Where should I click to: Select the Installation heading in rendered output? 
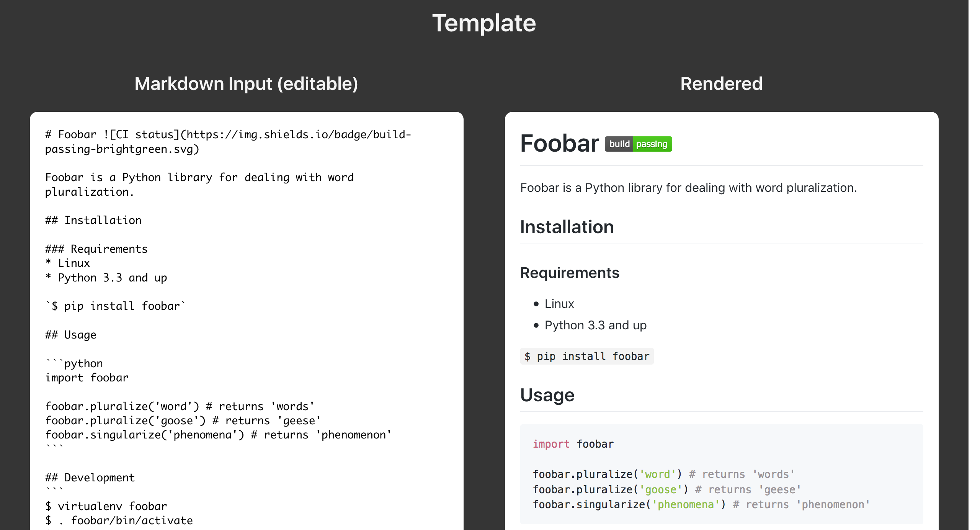click(x=567, y=227)
